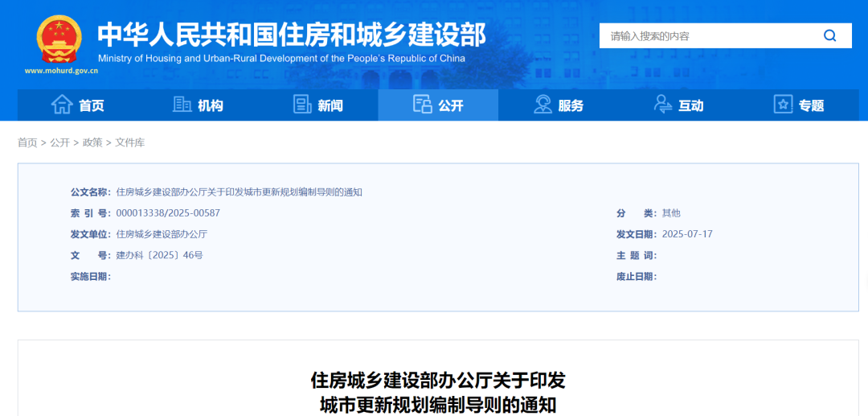Go to 公开 in the breadcrumb
Screen dimensions: 868x416
(x=59, y=143)
